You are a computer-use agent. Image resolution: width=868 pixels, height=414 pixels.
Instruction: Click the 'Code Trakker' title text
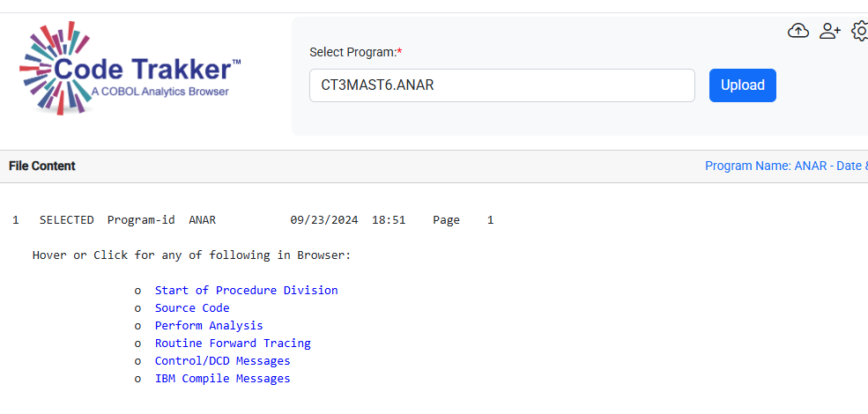[x=145, y=69]
